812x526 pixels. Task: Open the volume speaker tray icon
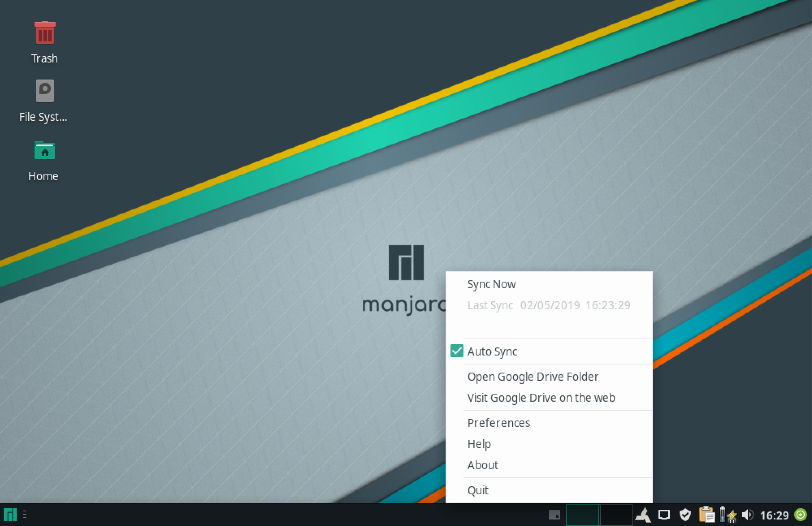pos(747,515)
